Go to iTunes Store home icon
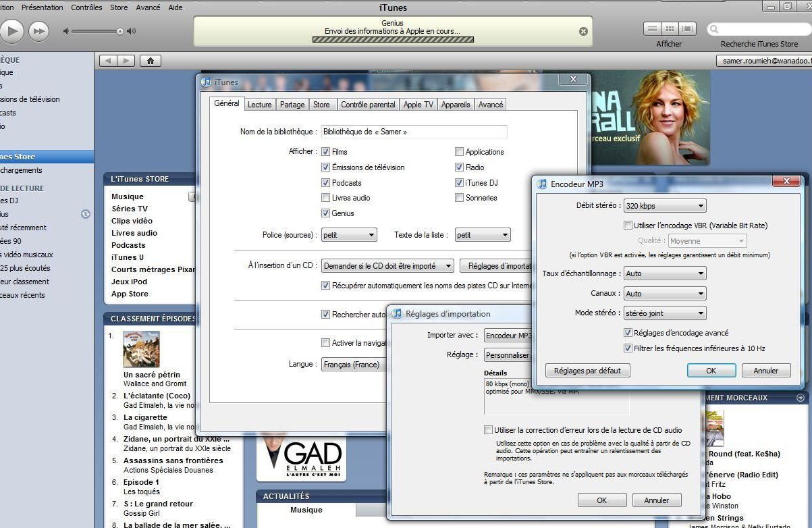The height and width of the screenshot is (528, 812). [x=150, y=61]
